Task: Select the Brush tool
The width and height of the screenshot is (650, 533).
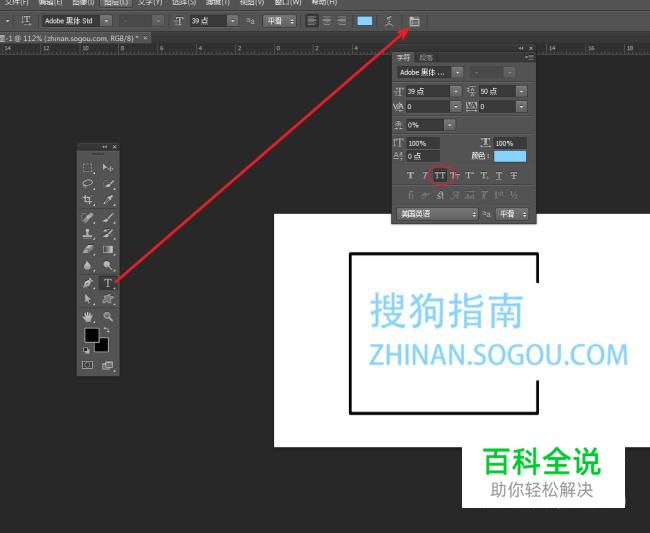Action: point(108,217)
